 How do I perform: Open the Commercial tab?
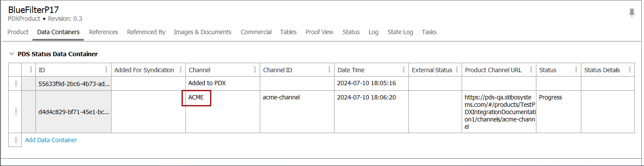click(x=256, y=32)
